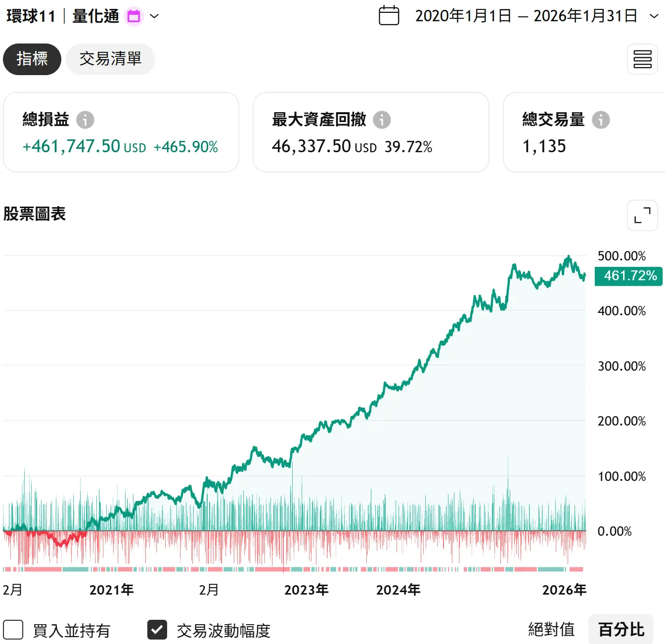Click the 總損益 metric card
The width and height of the screenshot is (665, 644).
[121, 132]
